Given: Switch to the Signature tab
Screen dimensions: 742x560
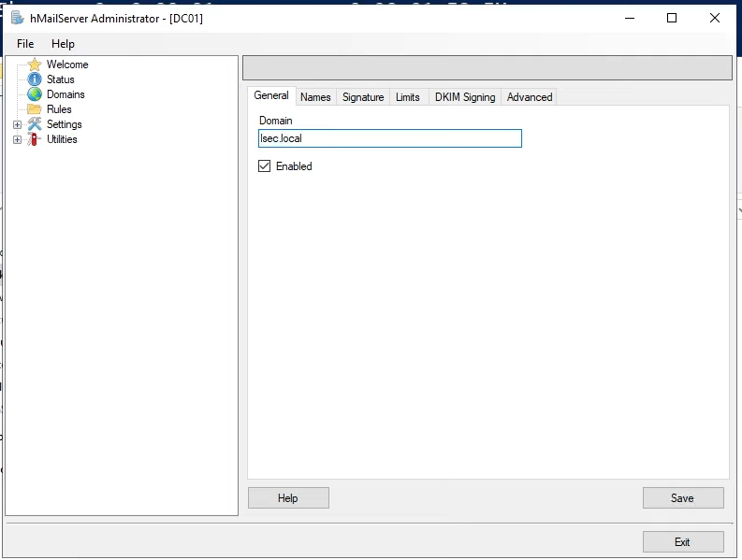Looking at the screenshot, I should coord(363,97).
